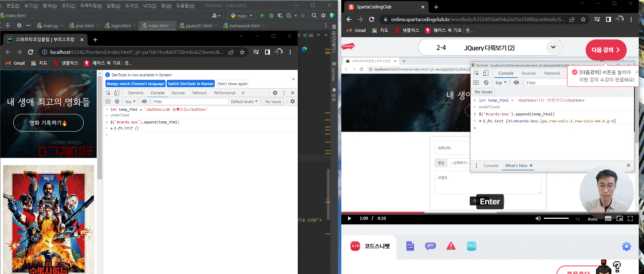
Task: Change the video playback speed 1x
Action: coord(578,219)
